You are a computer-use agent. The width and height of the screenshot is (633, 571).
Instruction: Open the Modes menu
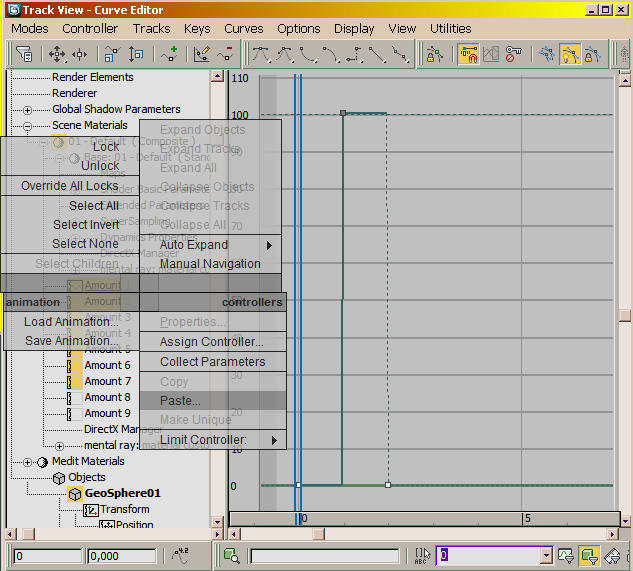30,29
